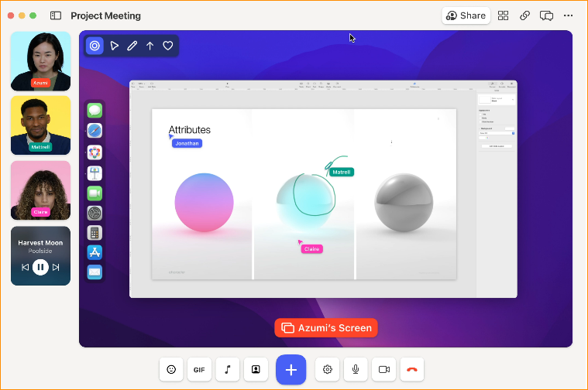This screenshot has width=588, height=390.
Task: Toggle the camera video button
Action: 384,369
